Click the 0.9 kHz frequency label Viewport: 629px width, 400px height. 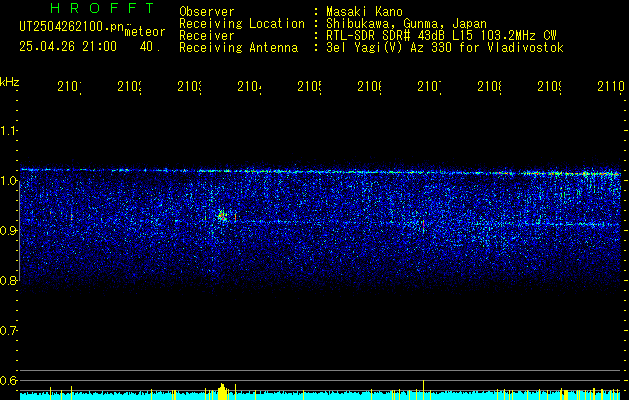tap(8, 231)
